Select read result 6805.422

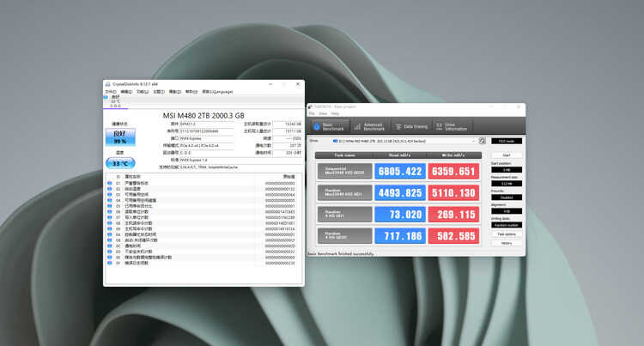400,171
